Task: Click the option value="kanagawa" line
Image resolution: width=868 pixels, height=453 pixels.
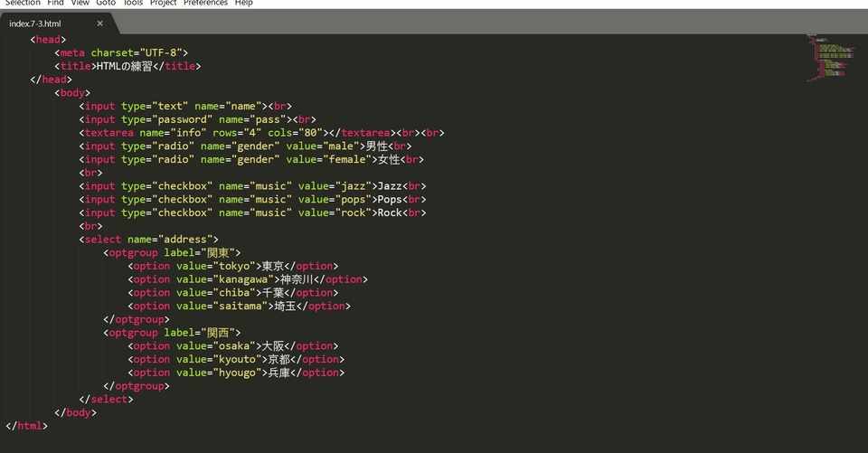Action: coord(248,279)
